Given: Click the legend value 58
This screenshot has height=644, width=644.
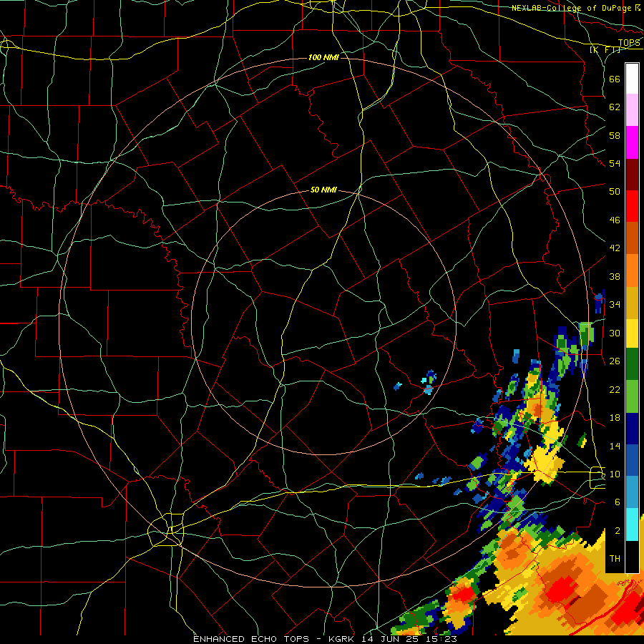Looking at the screenshot, I should (615, 135).
